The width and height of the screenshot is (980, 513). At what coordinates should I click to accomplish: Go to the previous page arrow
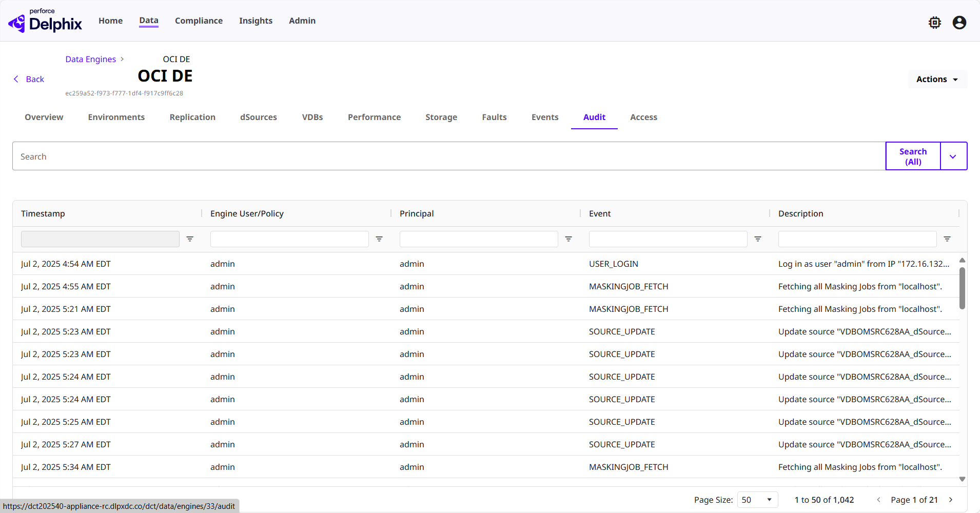(878, 500)
